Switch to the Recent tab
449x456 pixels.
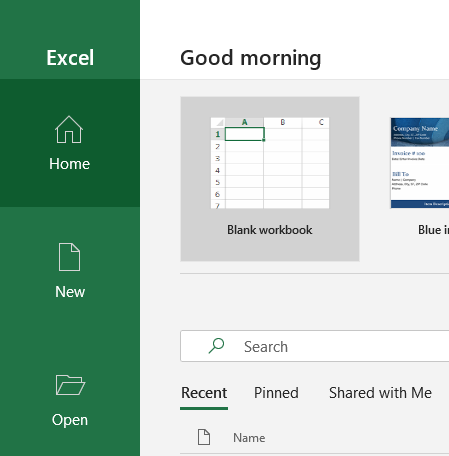coord(204,393)
